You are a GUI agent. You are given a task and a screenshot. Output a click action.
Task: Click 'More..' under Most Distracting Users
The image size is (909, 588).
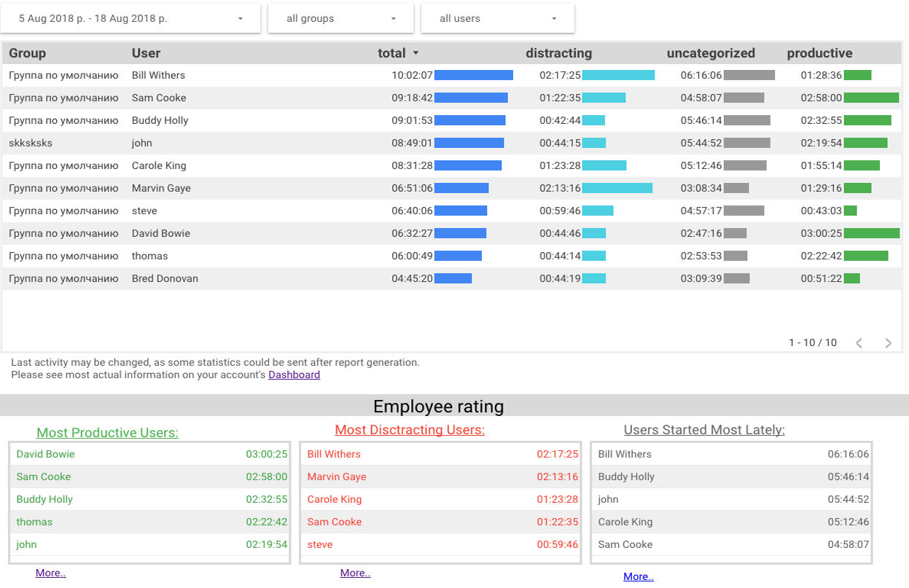(x=355, y=572)
